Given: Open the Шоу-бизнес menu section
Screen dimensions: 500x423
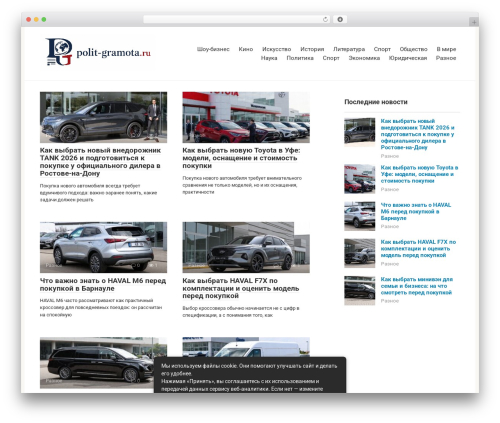Looking at the screenshot, I should (x=213, y=49).
